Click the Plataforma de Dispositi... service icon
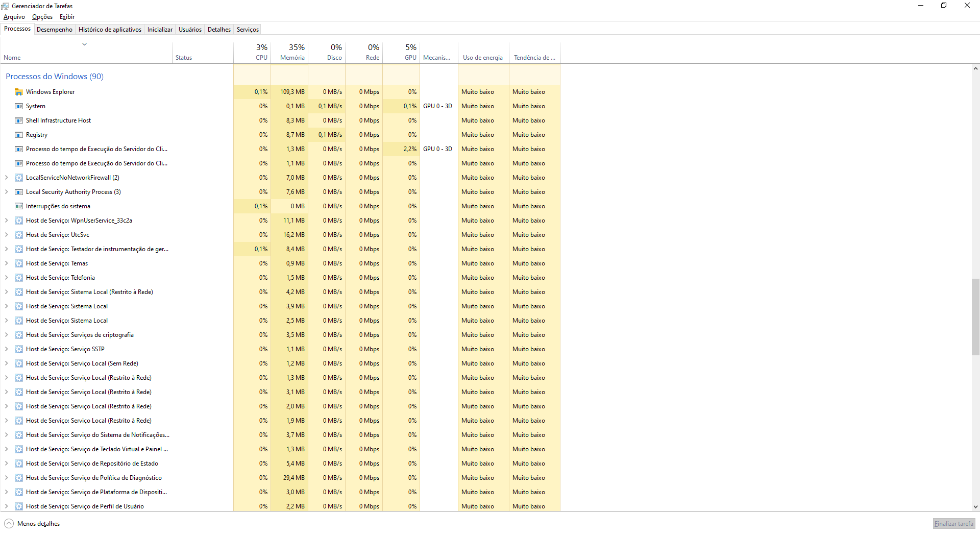The height and width of the screenshot is (536, 980). [19, 492]
